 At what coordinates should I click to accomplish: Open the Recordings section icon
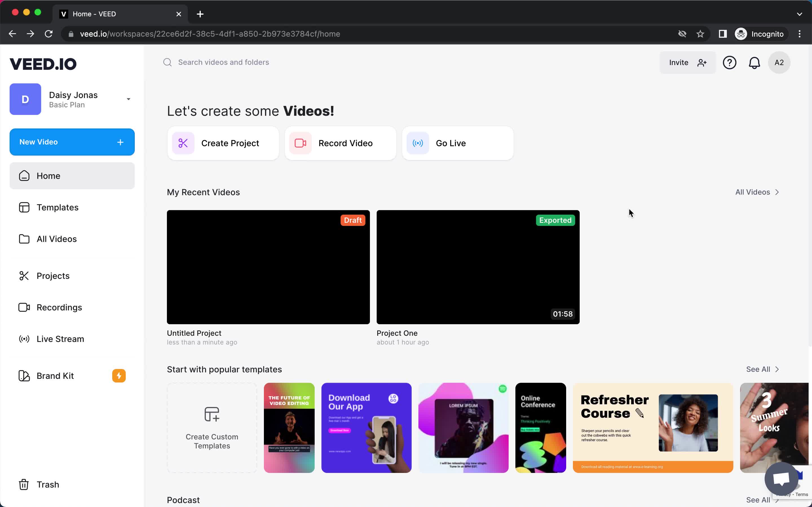click(x=24, y=307)
